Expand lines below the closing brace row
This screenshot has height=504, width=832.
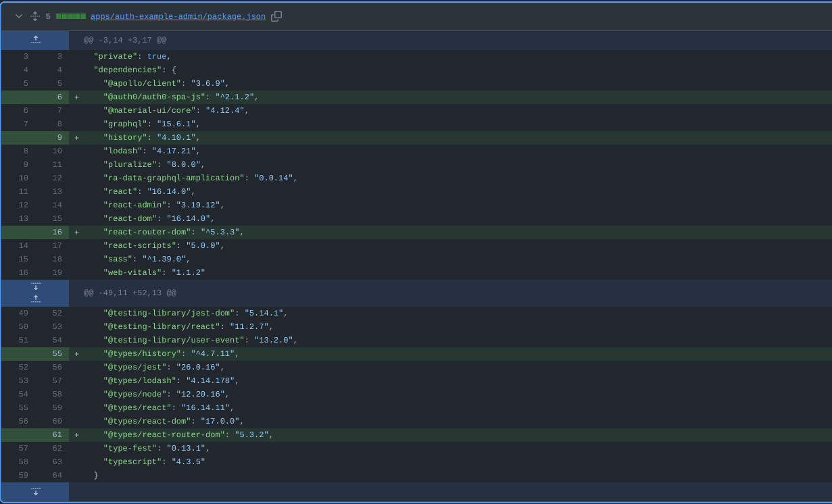click(35, 492)
